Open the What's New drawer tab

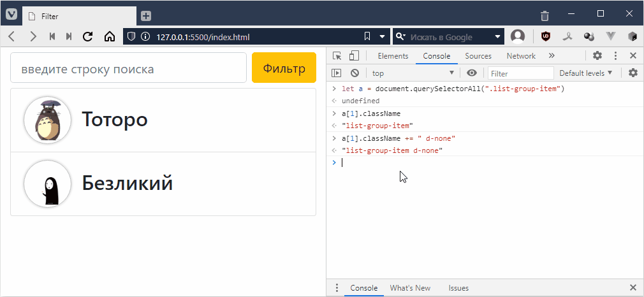point(410,288)
